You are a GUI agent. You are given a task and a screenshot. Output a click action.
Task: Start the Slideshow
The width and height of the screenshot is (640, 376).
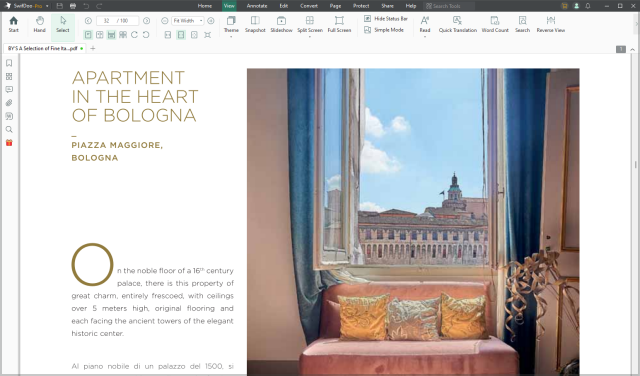click(281, 24)
